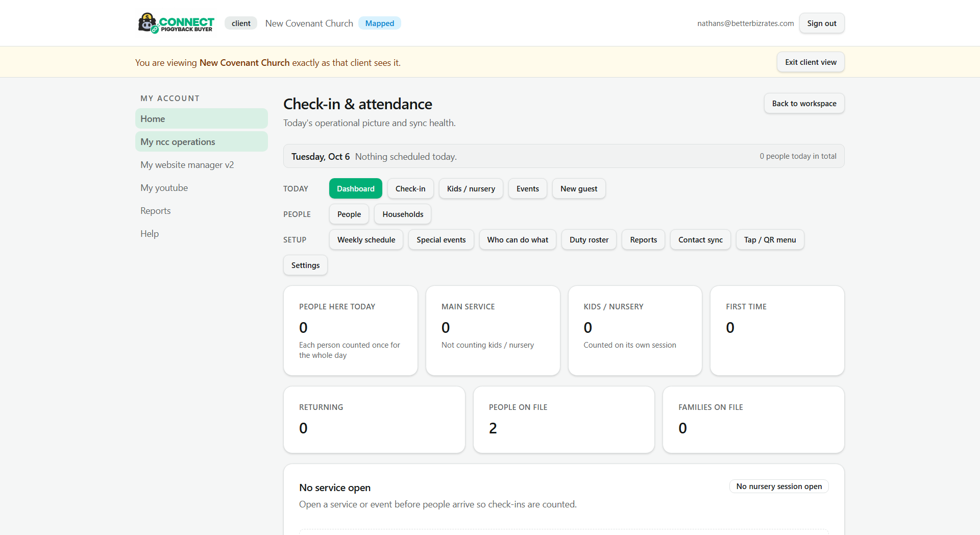Select My ncc operations in sidebar

click(202, 142)
